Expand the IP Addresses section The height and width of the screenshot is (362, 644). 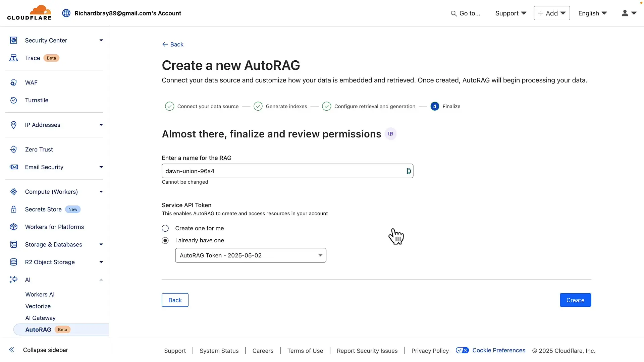[101, 125]
